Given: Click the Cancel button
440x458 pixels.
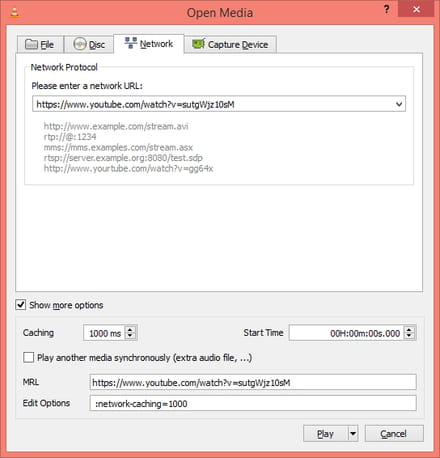Looking at the screenshot, I should pyautogui.click(x=394, y=434).
